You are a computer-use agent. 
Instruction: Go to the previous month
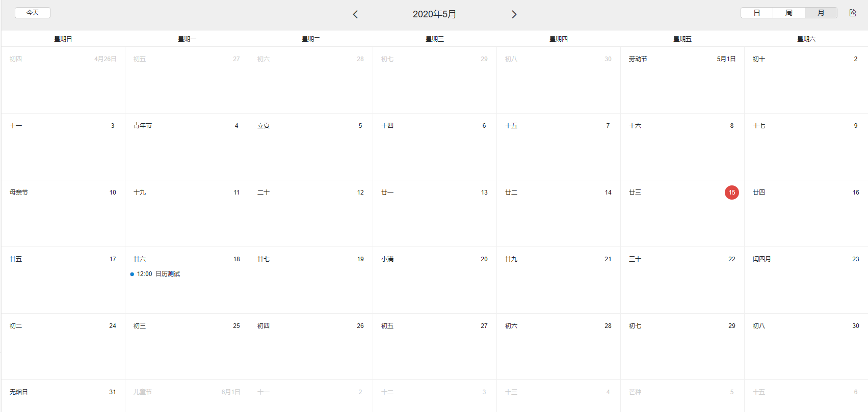click(355, 14)
